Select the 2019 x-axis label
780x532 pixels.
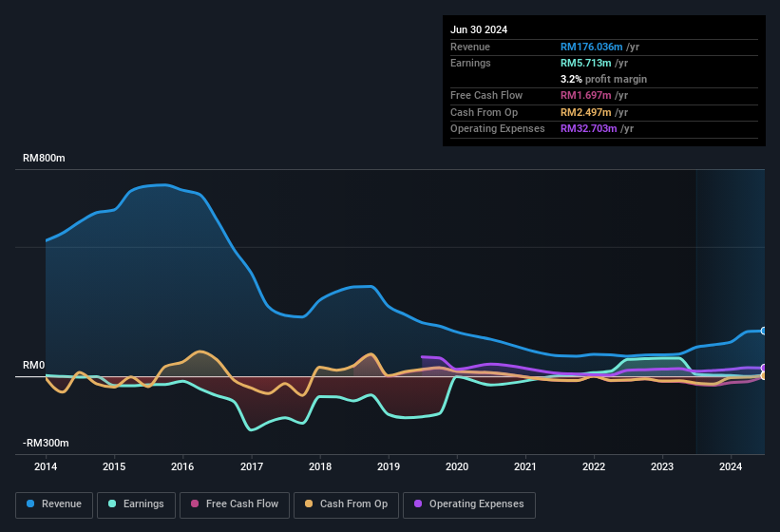[389, 466]
